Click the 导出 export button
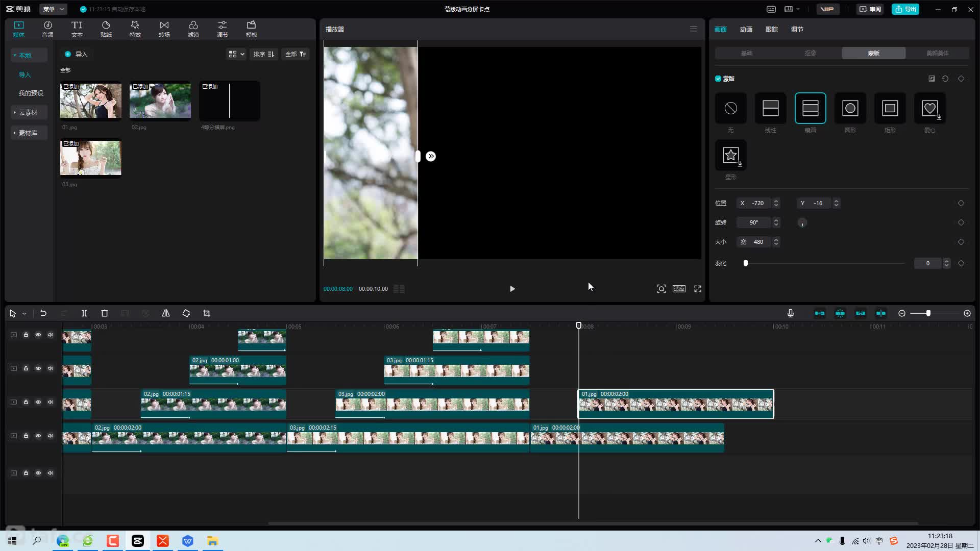The width and height of the screenshot is (980, 551). [905, 9]
